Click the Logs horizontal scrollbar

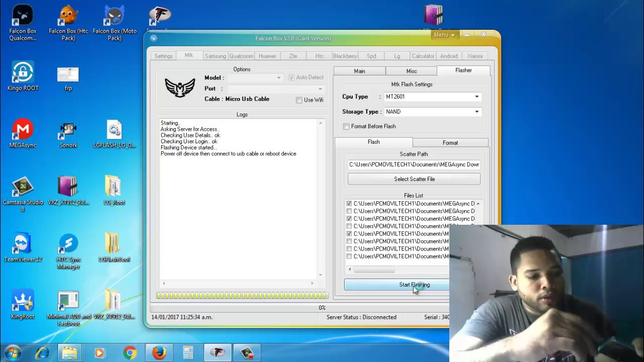click(238, 283)
